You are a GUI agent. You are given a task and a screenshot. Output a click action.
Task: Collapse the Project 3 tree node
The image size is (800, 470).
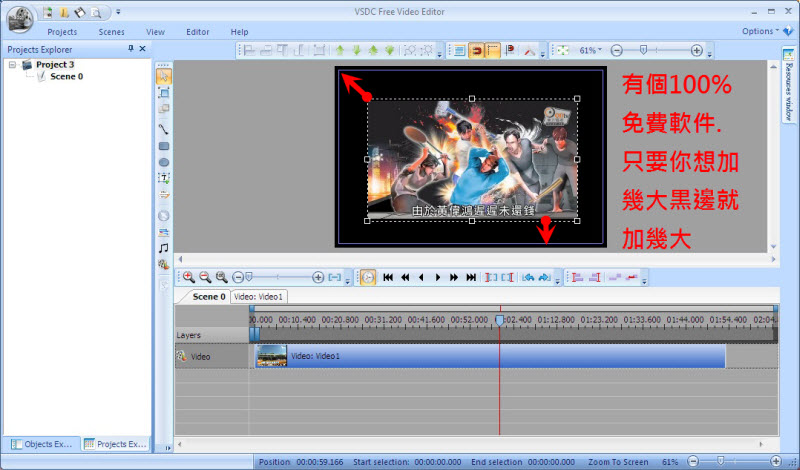(x=12, y=64)
